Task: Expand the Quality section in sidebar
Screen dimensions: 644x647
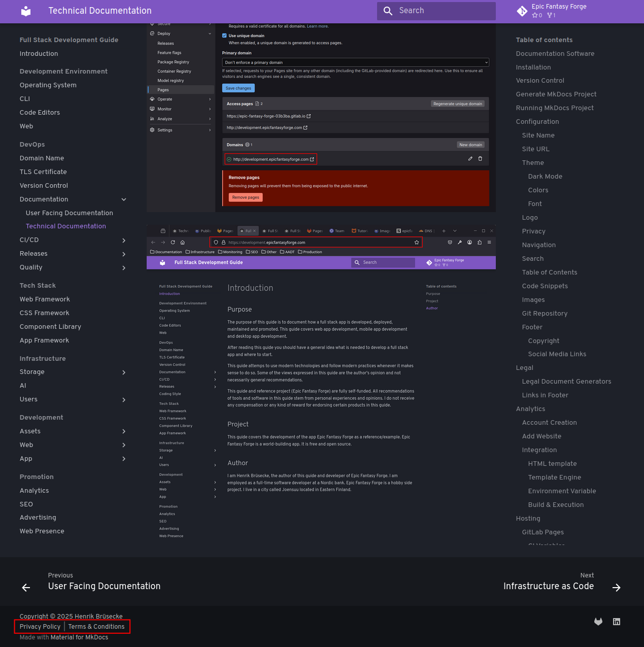Action: [x=124, y=267]
